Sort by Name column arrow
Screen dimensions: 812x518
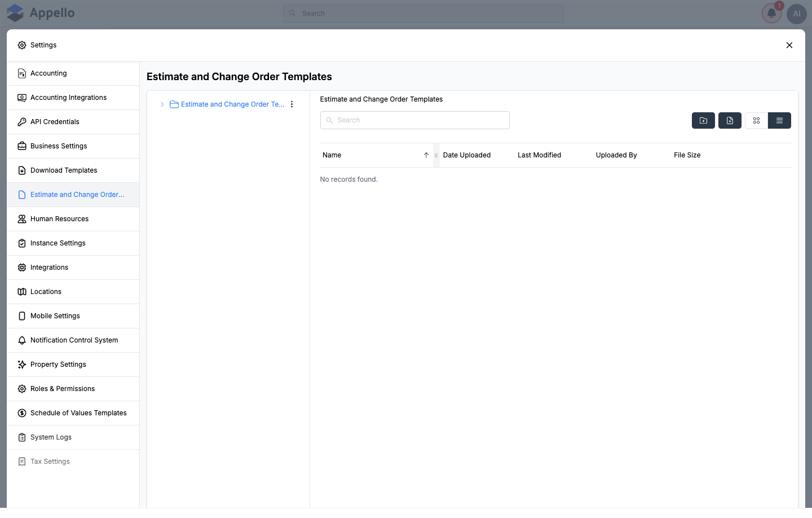point(426,155)
